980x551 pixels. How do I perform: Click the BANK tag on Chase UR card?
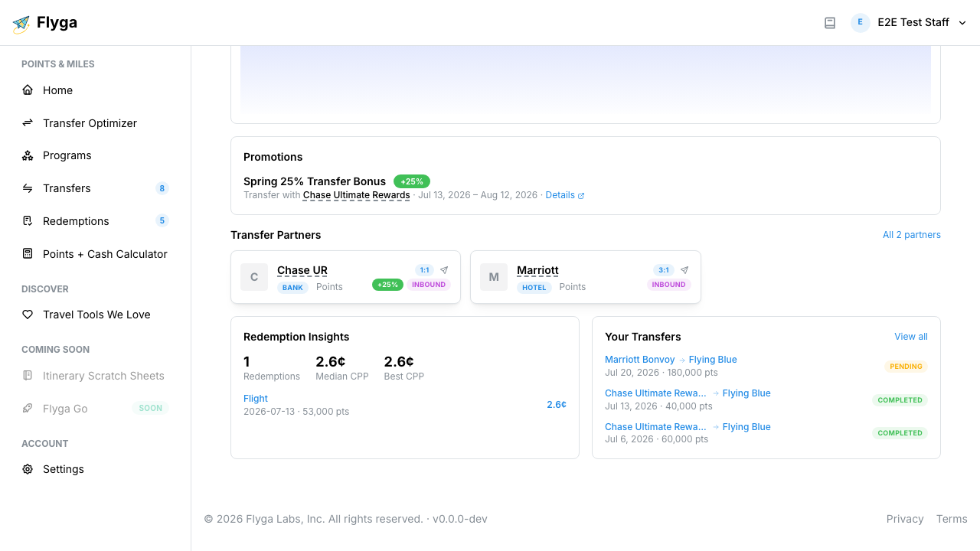(x=292, y=288)
